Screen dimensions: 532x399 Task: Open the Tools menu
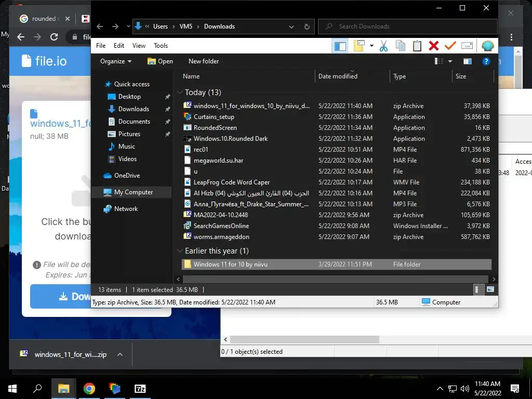point(161,46)
